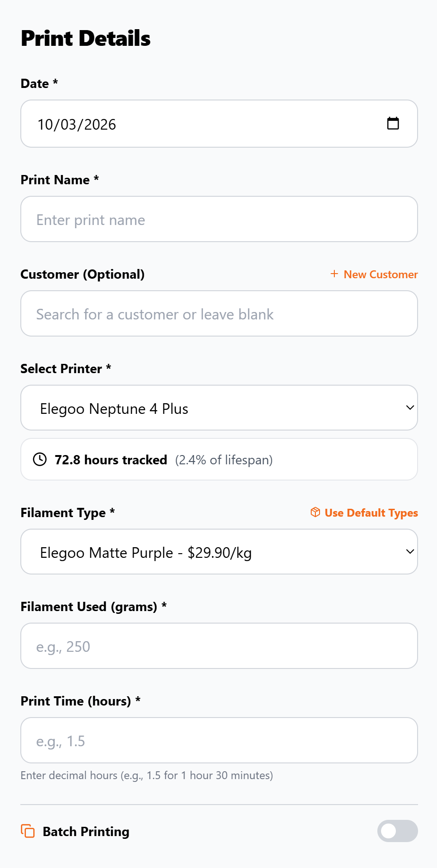Screen dimensions: 437x868
Task: Click the customer search field
Action: pos(218,313)
